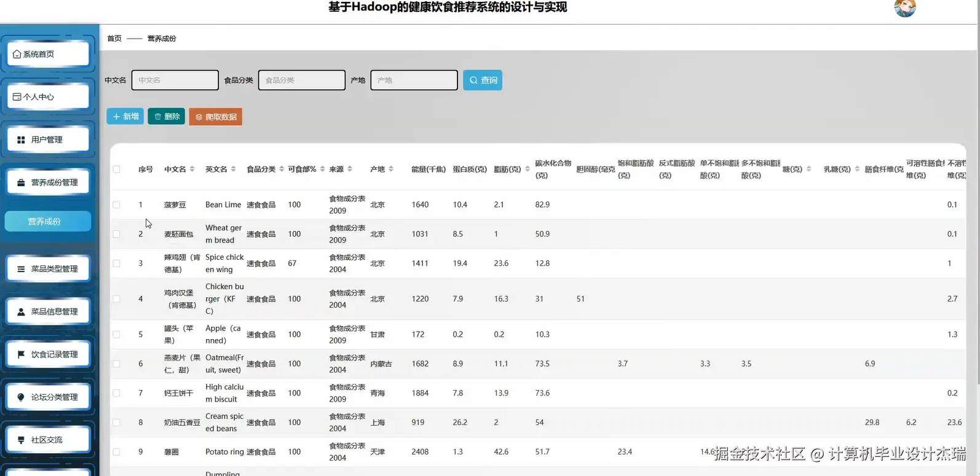The height and width of the screenshot is (476, 980).
Task: Open the 系统首页 menu item
Action: pyautogui.click(x=48, y=54)
